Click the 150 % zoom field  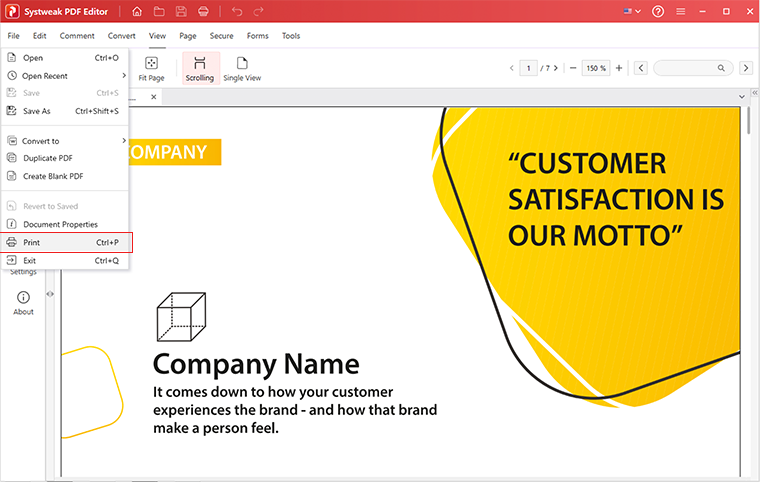tap(596, 68)
